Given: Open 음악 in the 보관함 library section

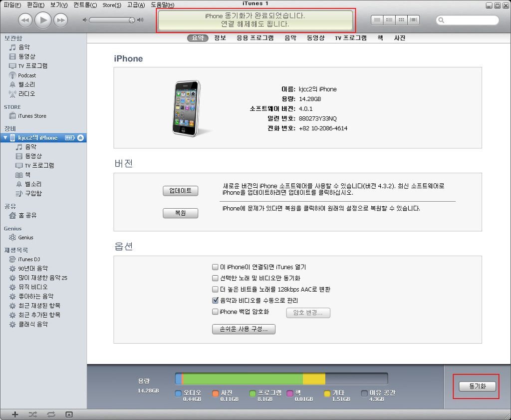Looking at the screenshot, I should pyautogui.click(x=24, y=47).
